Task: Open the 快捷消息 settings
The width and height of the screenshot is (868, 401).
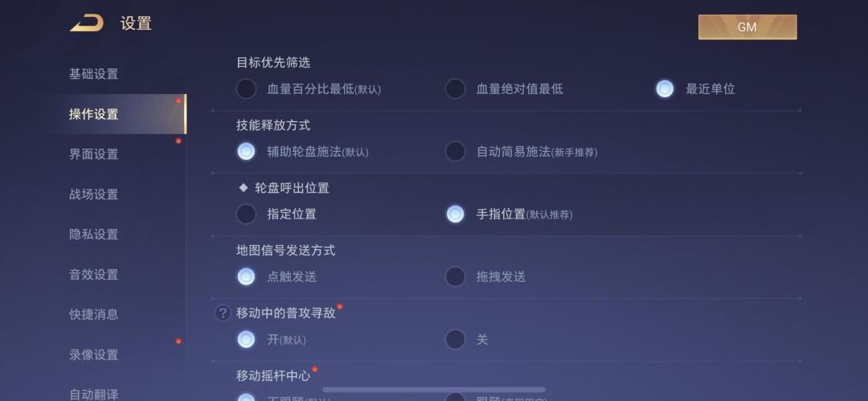Action: 93,315
